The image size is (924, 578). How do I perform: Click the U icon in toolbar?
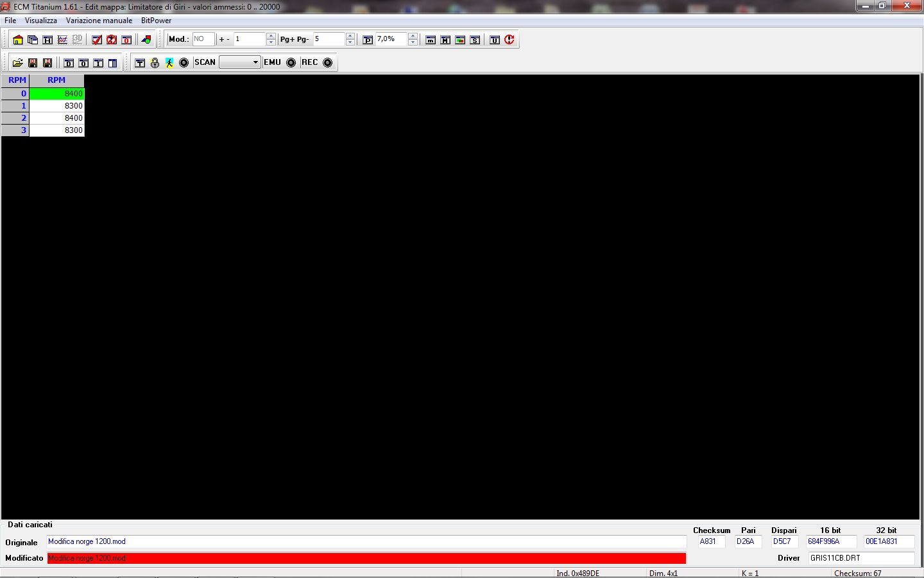[x=495, y=40]
